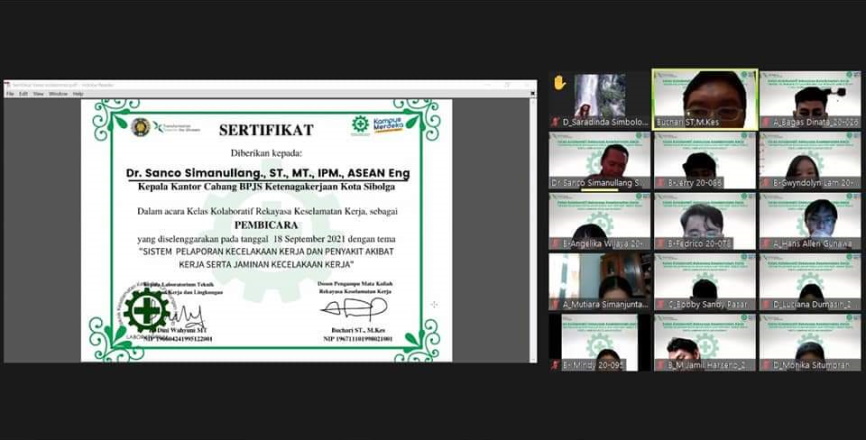The image size is (866, 440).
Task: Open the View menu
Action: (37, 94)
